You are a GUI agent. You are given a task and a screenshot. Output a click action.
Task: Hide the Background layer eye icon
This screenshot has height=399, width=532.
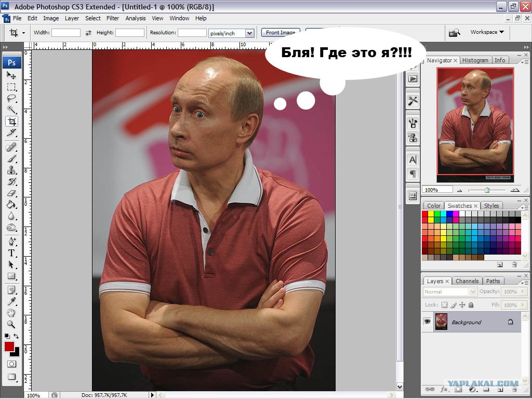tap(427, 321)
